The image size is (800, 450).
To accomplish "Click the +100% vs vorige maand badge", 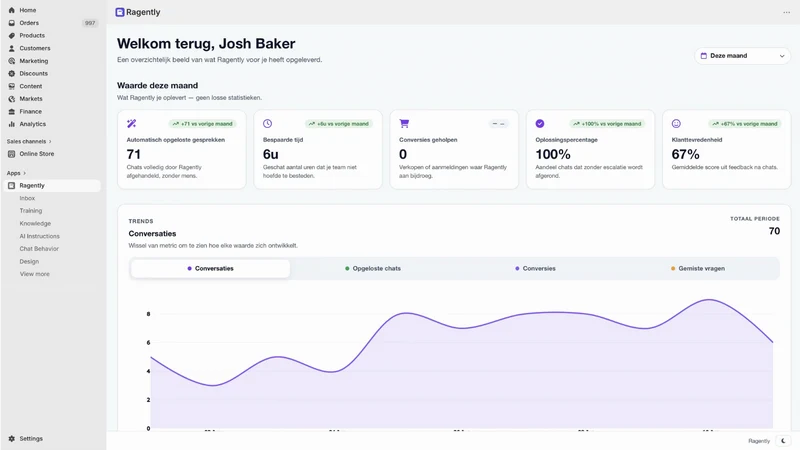I will pos(607,123).
